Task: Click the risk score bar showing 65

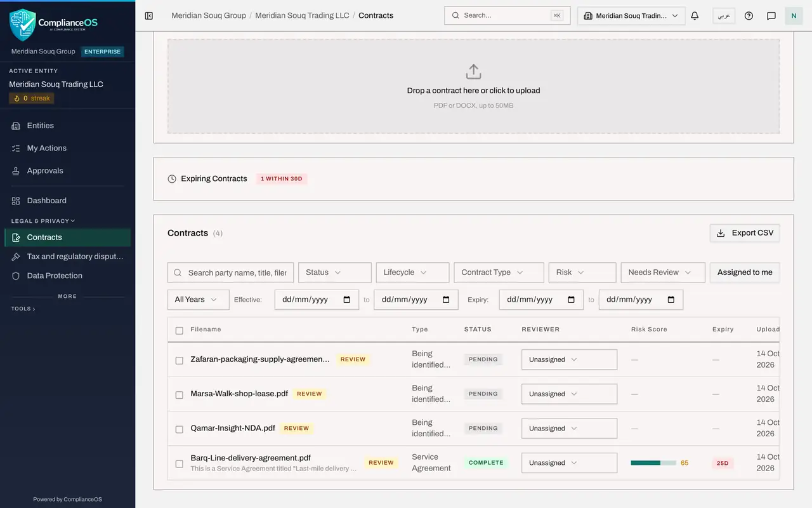Action: click(653, 463)
